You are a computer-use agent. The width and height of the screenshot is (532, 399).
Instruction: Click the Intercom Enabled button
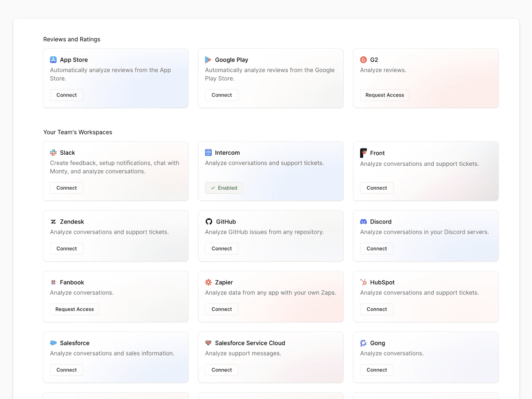[x=224, y=188]
